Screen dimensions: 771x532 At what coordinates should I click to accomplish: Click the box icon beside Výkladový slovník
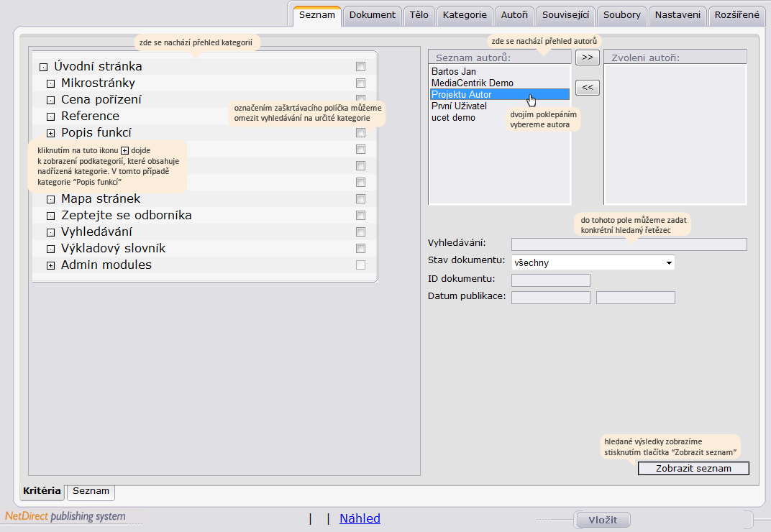[x=50, y=249]
